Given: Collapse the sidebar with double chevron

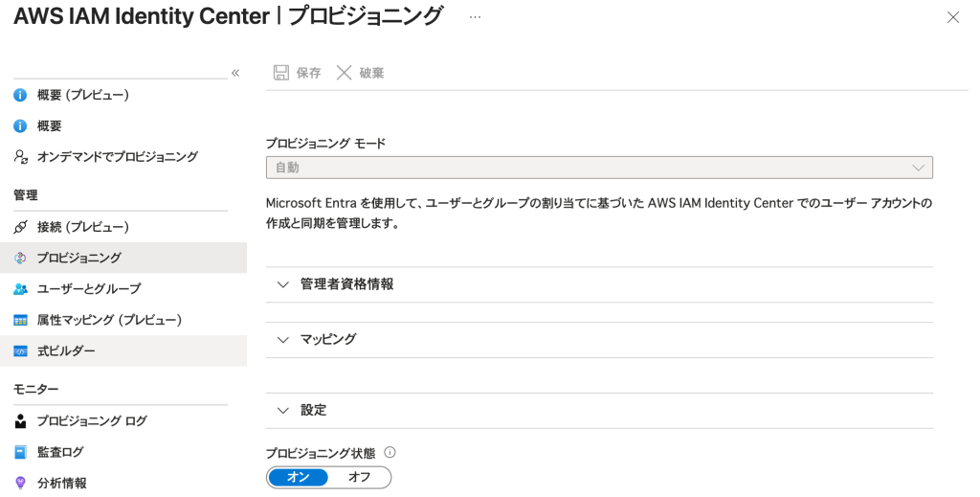Looking at the screenshot, I should tap(235, 73).
